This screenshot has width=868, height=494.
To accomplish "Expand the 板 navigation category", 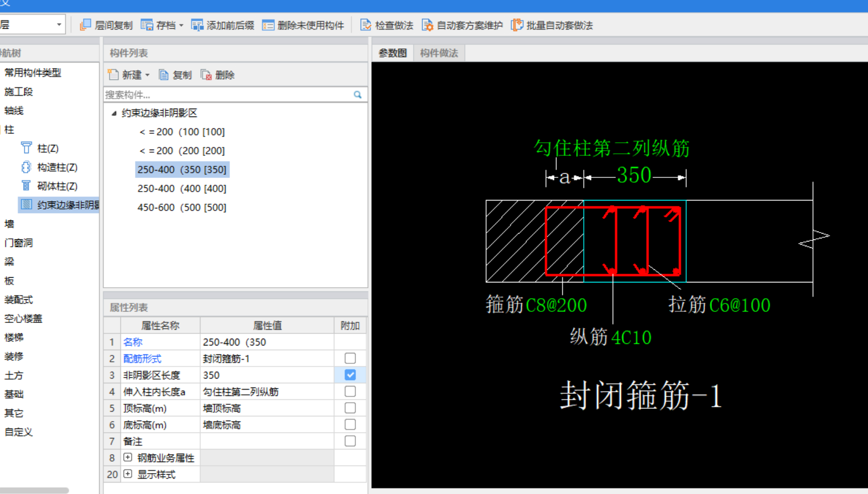I will 9,280.
